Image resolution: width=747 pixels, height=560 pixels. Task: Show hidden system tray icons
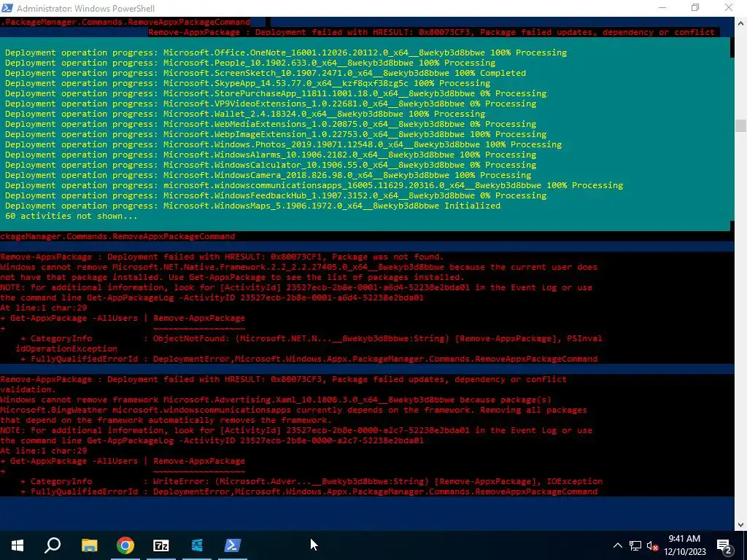coord(617,545)
